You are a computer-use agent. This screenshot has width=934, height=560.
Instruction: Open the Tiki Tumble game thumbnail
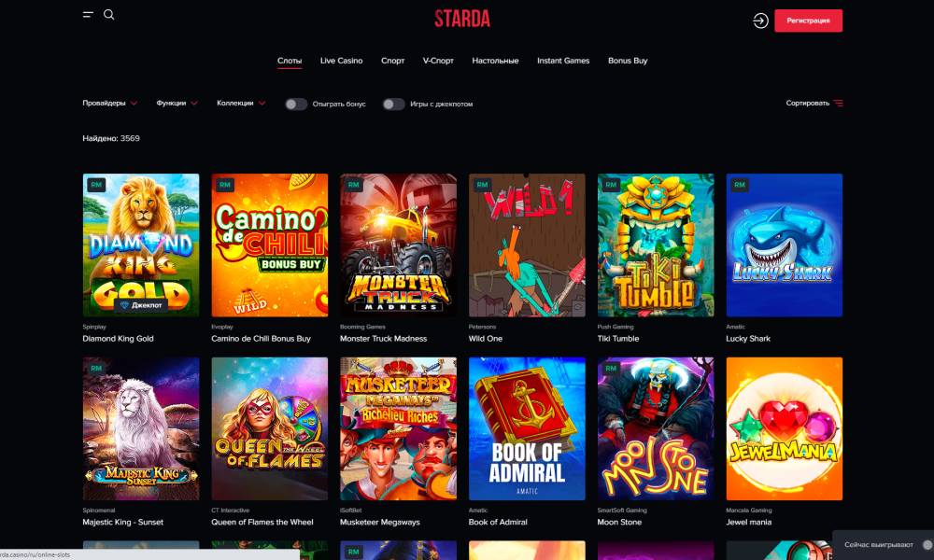(656, 245)
